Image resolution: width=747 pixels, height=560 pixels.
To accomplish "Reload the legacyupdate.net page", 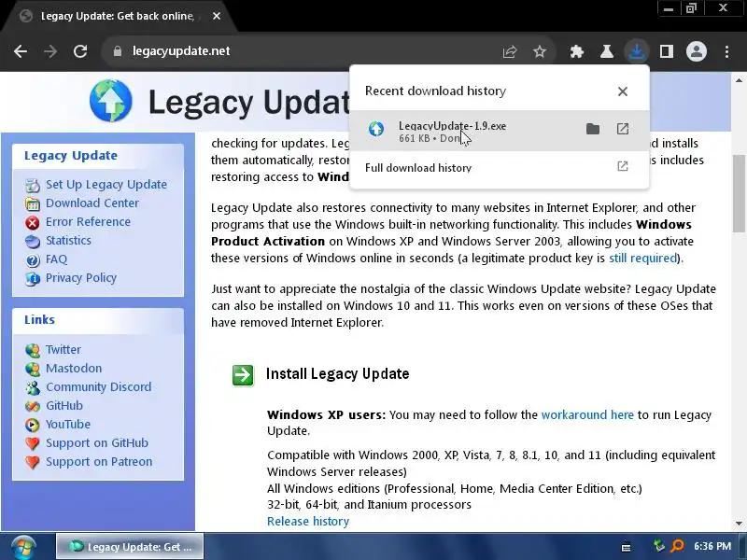I will [80, 51].
